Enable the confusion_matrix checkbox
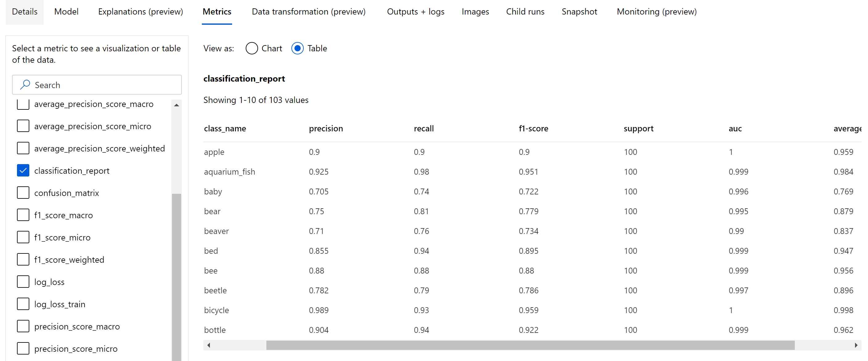Screen dimensions: 868x361 [22, 193]
